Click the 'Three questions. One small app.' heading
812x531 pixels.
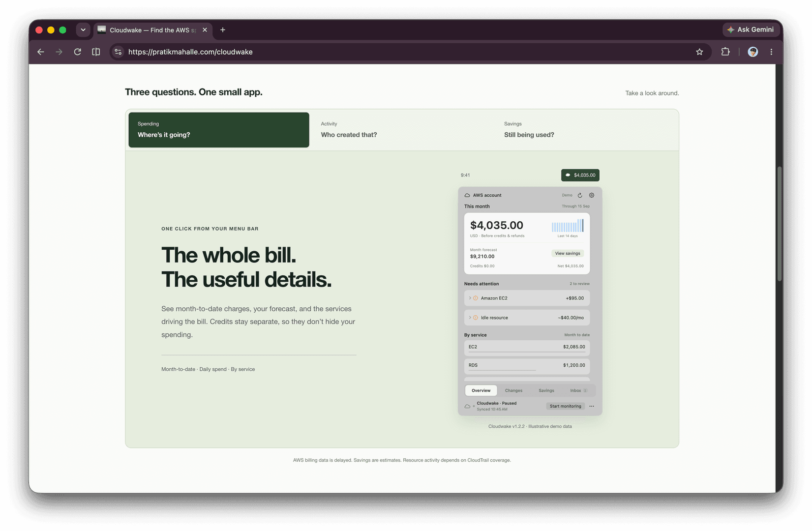[x=194, y=92]
